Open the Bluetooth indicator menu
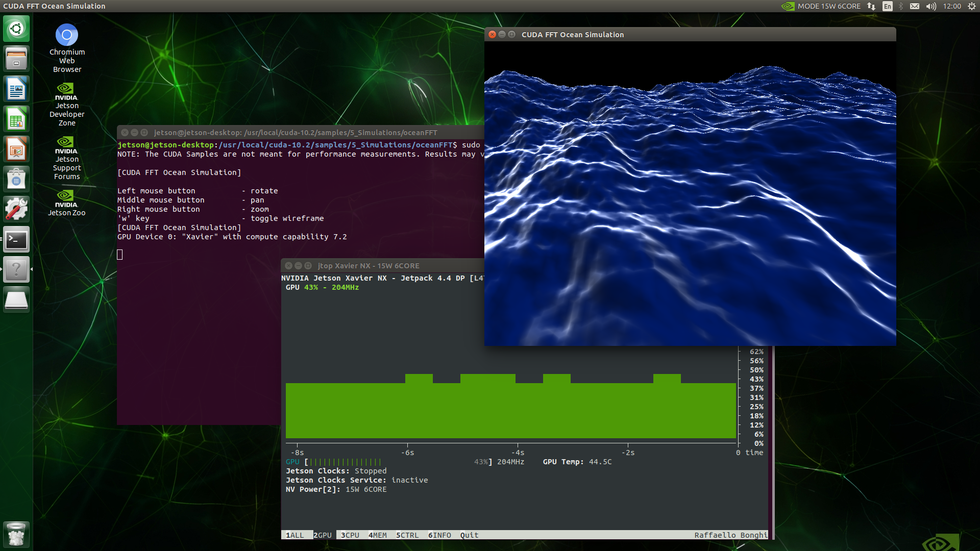This screenshot has height=551, width=980. pyautogui.click(x=901, y=6)
